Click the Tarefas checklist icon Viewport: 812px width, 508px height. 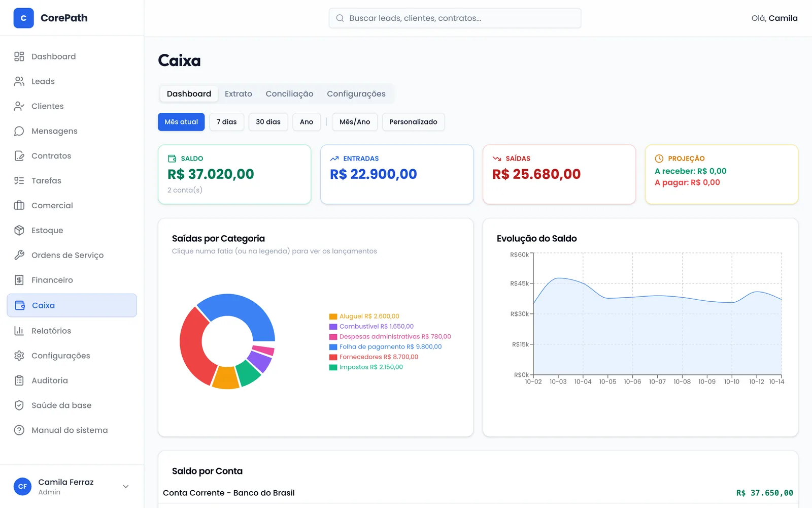pyautogui.click(x=19, y=181)
